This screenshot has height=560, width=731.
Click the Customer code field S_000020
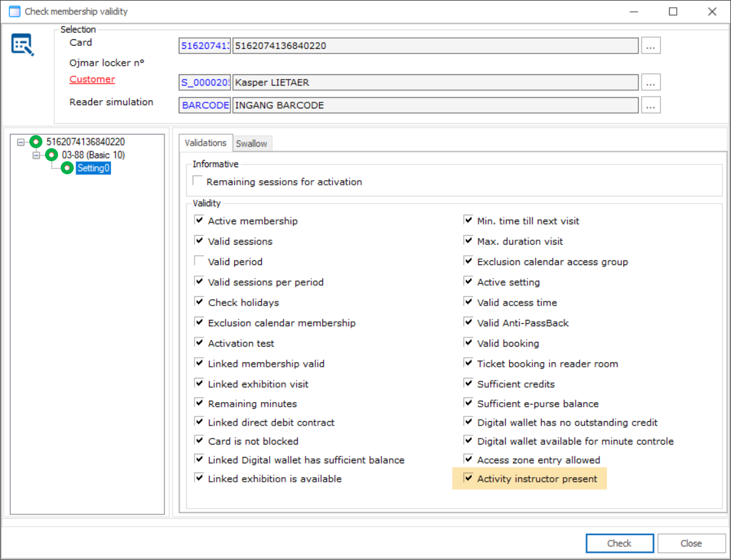pyautogui.click(x=205, y=82)
